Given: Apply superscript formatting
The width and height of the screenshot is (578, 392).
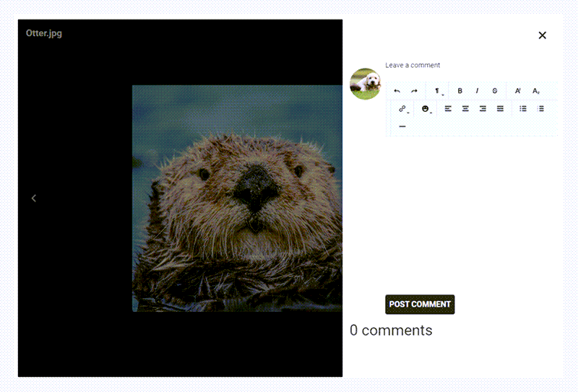Looking at the screenshot, I should (518, 91).
